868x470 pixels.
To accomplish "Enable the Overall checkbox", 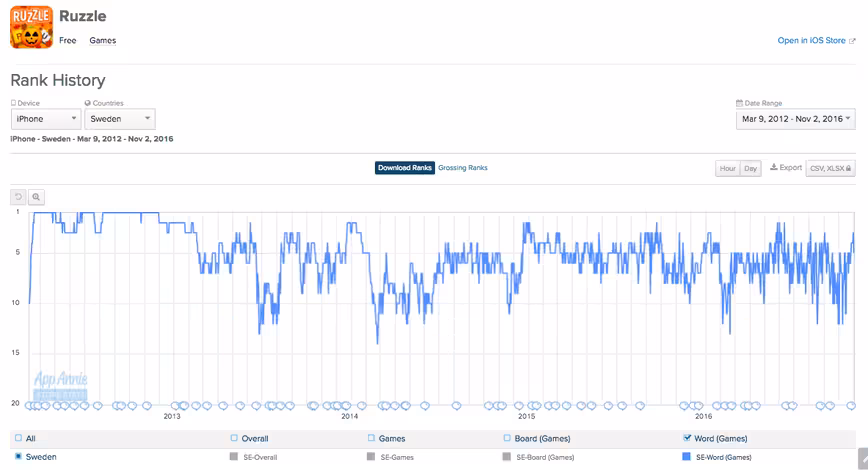I will pyautogui.click(x=234, y=438).
